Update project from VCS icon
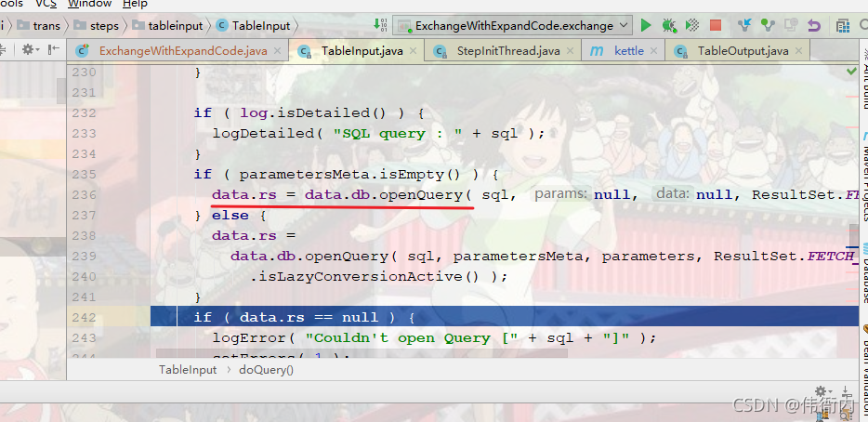868x422 pixels. [744, 25]
